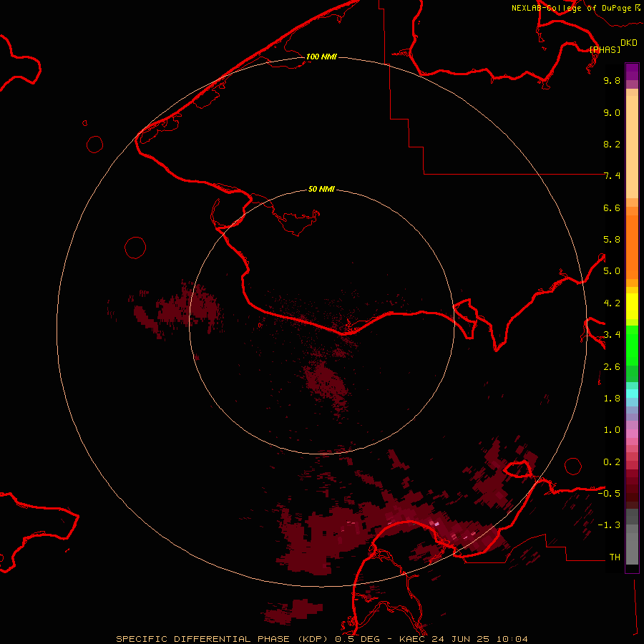Click the 5.0 scale value
The width and height of the screenshot is (644, 644).
612,271
